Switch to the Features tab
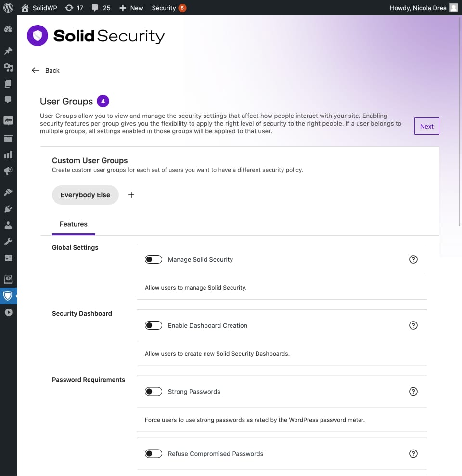This screenshot has height=476, width=462. click(x=74, y=224)
